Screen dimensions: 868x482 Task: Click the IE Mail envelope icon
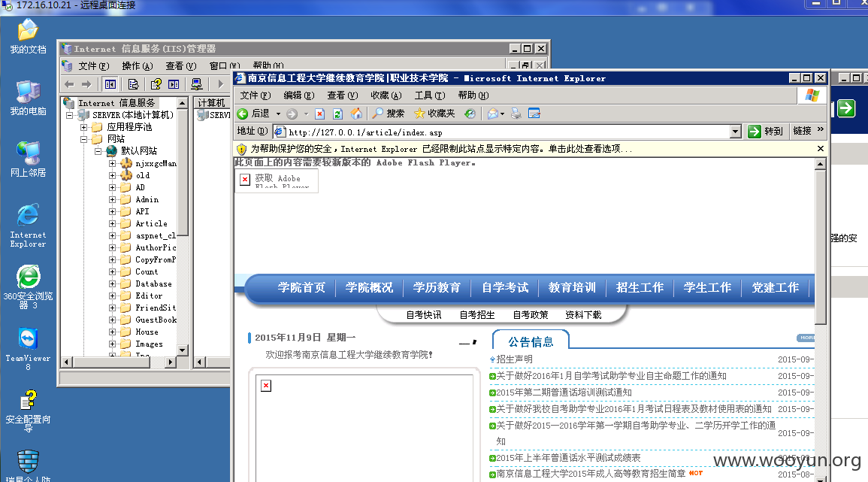tap(493, 114)
